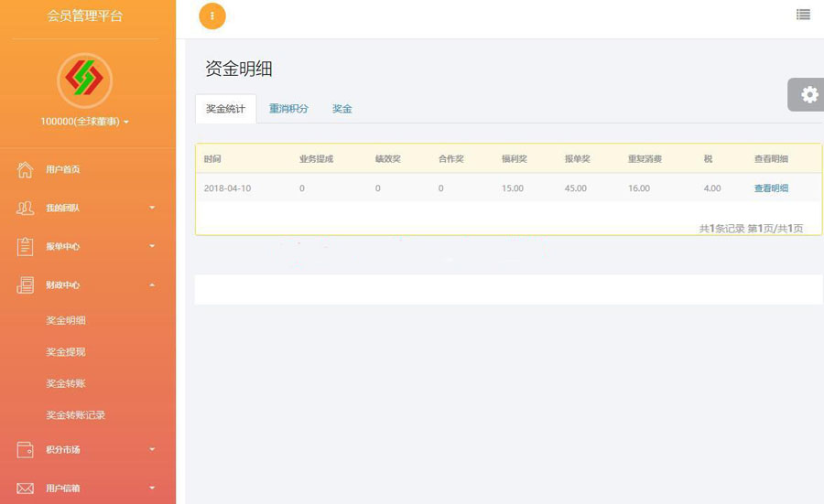Click 查看明细 link for 2018-04-10
The image size is (824, 504).
pos(771,188)
